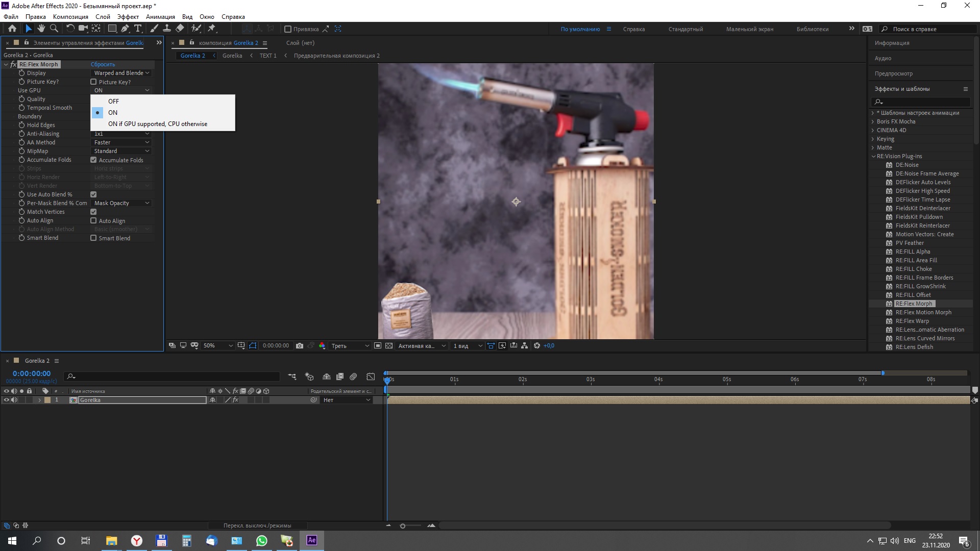Select the Brush tool
This screenshot has width=980, height=551.
coord(154,29)
